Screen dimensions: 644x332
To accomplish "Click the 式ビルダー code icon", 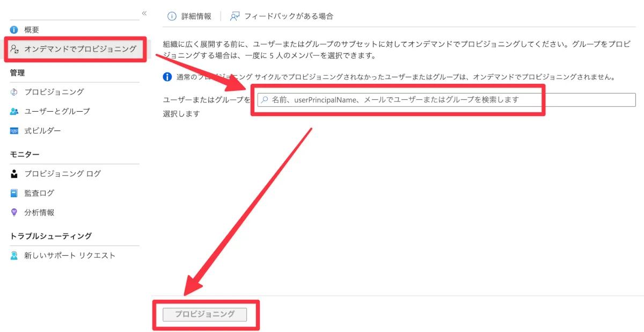I will click(x=14, y=131).
